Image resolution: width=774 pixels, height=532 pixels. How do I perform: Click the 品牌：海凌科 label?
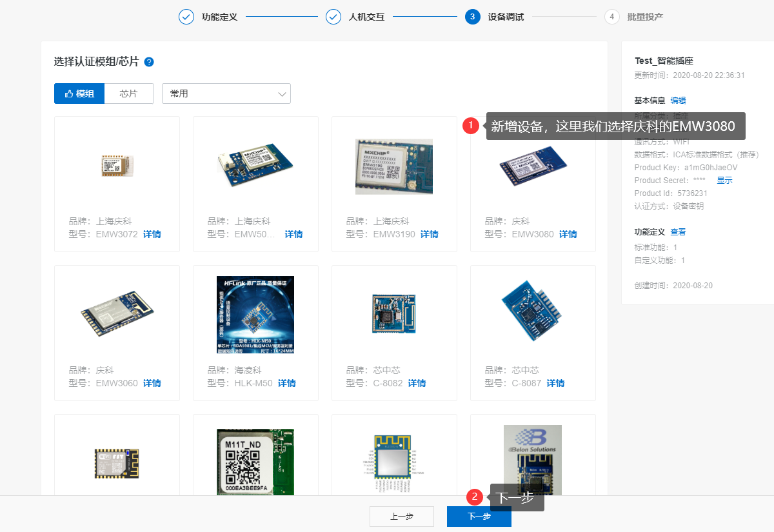[x=235, y=370]
